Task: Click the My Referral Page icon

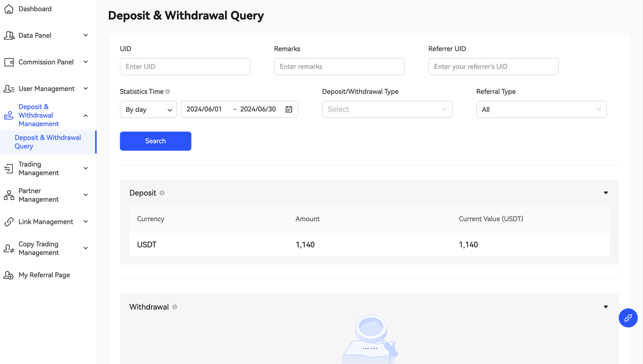Action: 9,275
